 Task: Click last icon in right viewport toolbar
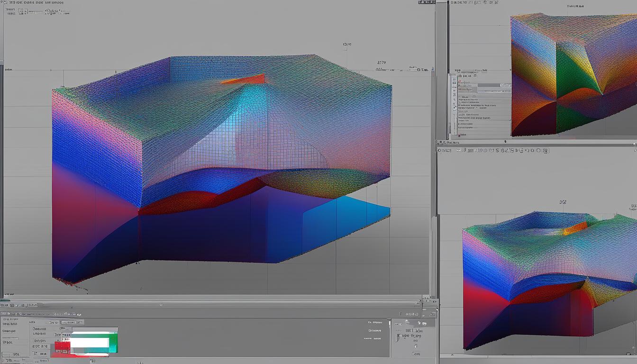[x=546, y=151]
